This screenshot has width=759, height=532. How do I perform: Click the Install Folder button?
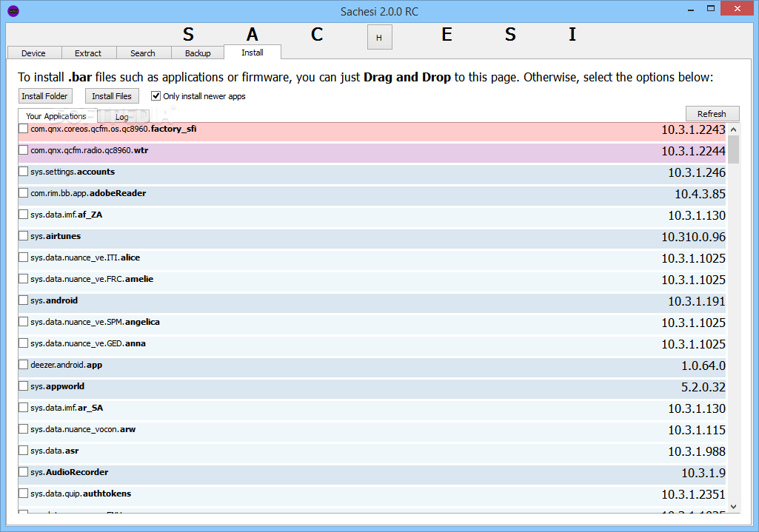(x=45, y=95)
